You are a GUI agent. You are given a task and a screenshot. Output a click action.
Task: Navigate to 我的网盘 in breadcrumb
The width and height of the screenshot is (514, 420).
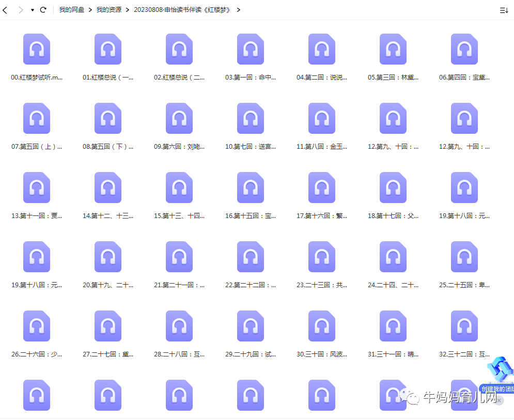click(71, 10)
